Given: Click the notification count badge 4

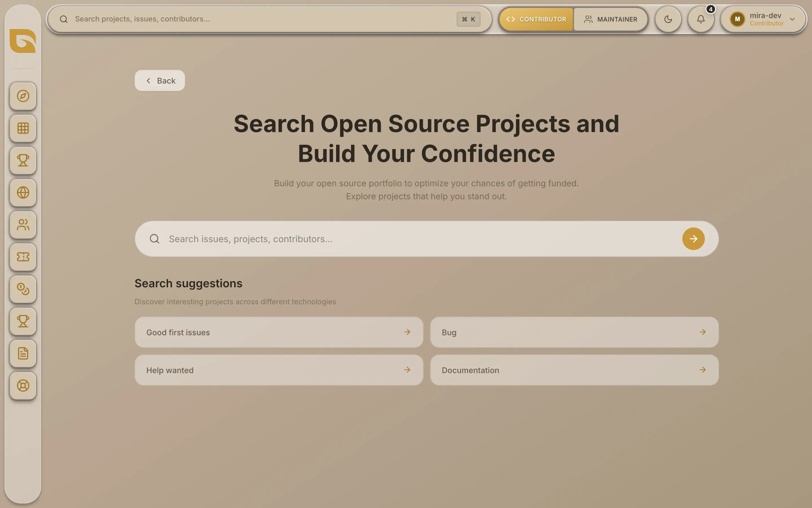Looking at the screenshot, I should click(x=710, y=9).
